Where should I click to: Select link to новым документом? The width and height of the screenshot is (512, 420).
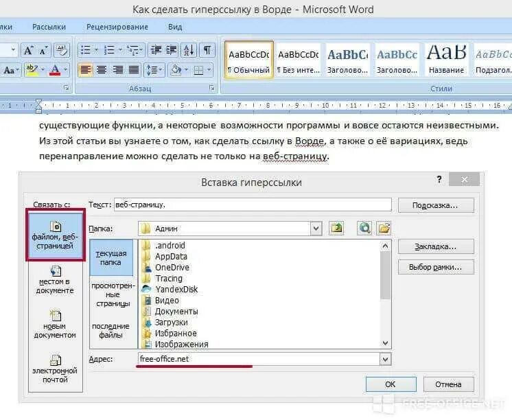(x=55, y=325)
